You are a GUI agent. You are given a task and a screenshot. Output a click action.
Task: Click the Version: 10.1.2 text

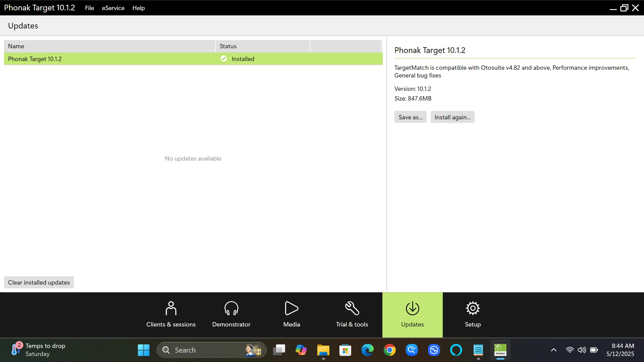click(413, 88)
